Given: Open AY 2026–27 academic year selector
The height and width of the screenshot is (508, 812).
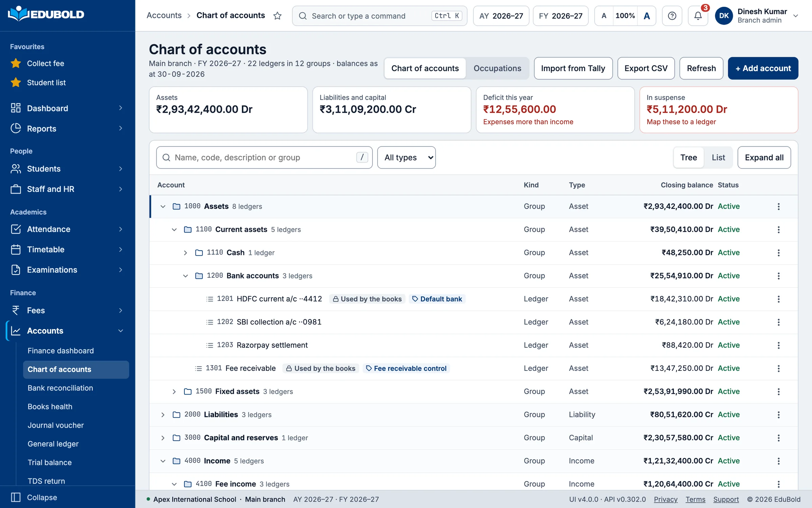Looking at the screenshot, I should point(501,16).
